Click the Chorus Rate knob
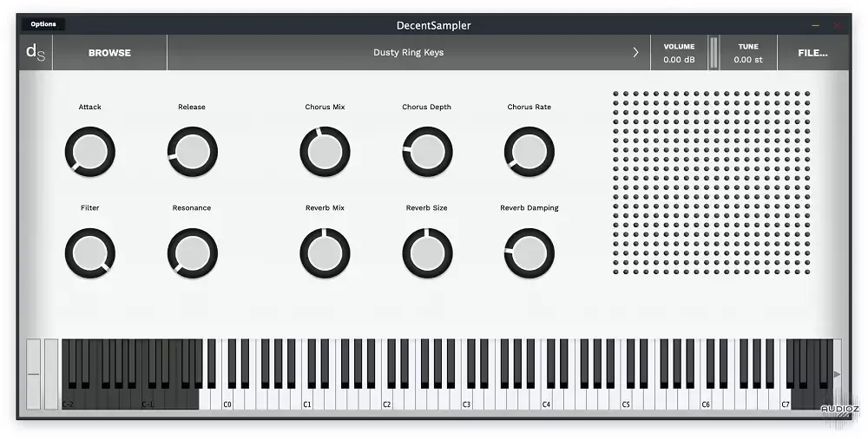The height and width of the screenshot is (439, 868). click(529, 152)
